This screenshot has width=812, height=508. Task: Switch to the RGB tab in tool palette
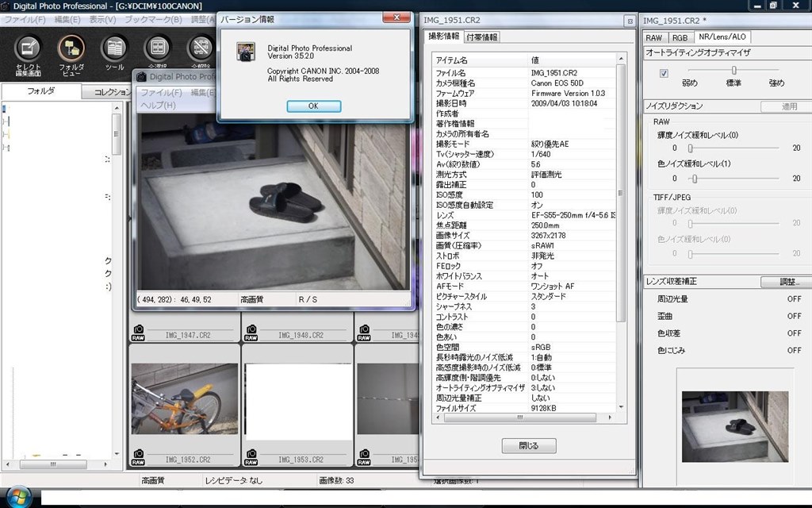pyautogui.click(x=680, y=37)
